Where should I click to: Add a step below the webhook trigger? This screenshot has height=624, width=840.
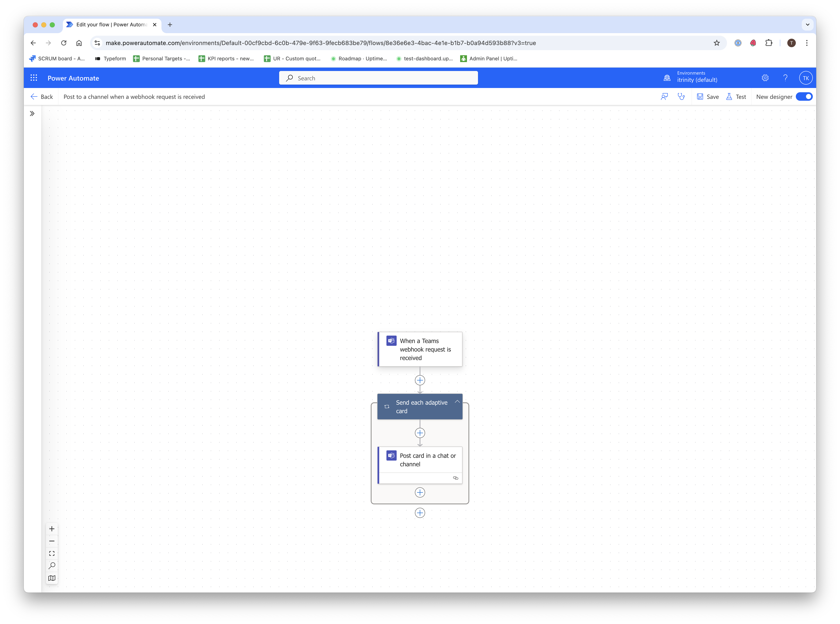click(420, 380)
